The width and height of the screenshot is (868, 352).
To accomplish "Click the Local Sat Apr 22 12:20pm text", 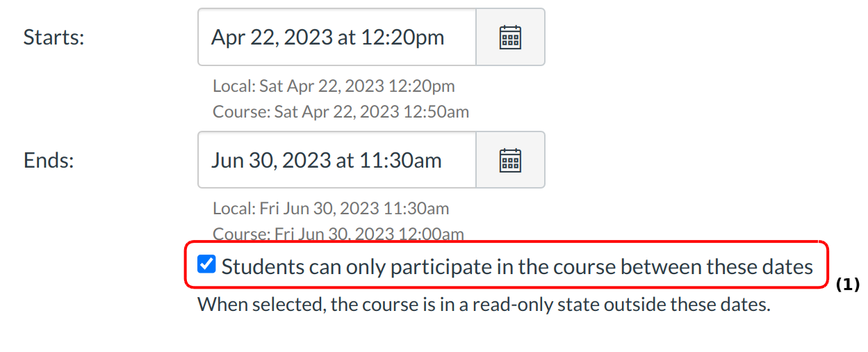I will click(334, 86).
